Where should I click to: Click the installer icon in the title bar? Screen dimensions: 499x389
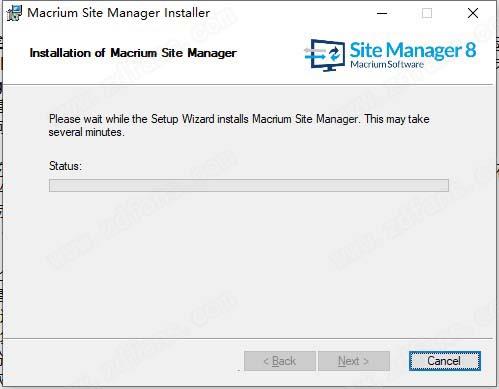click(x=14, y=13)
